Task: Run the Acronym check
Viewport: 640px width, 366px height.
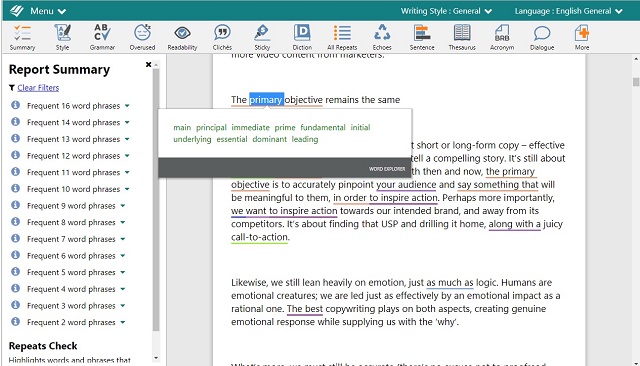Action: (502, 37)
